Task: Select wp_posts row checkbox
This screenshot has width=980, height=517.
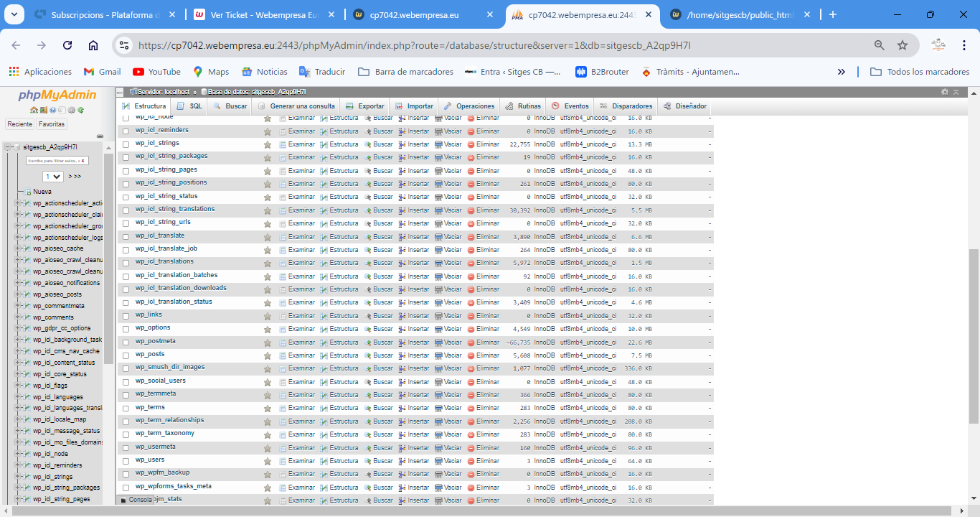Action: click(126, 355)
